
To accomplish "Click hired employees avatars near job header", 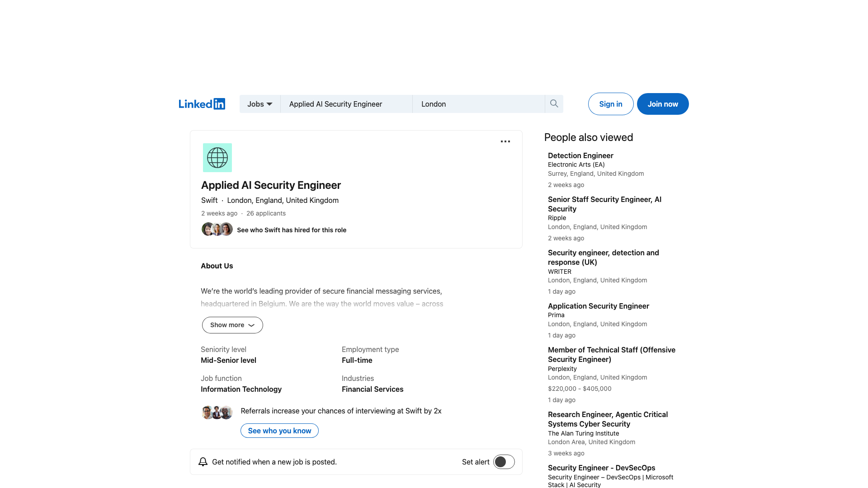I will [x=217, y=230].
